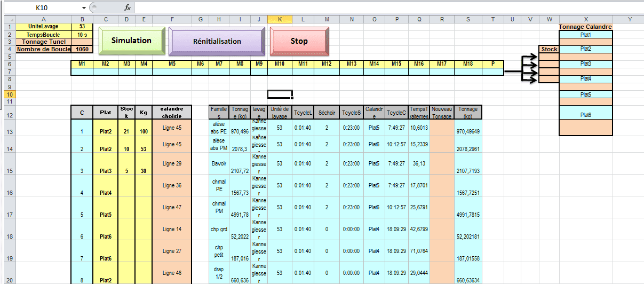
Task: Click the M1 cell in yellow header row
Action: [x=82, y=64]
